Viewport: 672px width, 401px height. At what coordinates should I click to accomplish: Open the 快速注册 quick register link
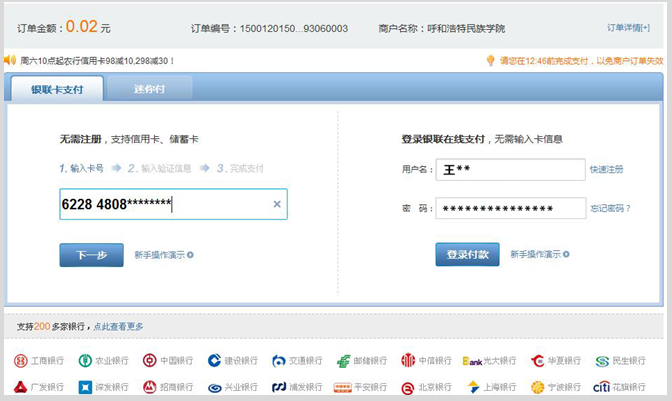pos(606,170)
